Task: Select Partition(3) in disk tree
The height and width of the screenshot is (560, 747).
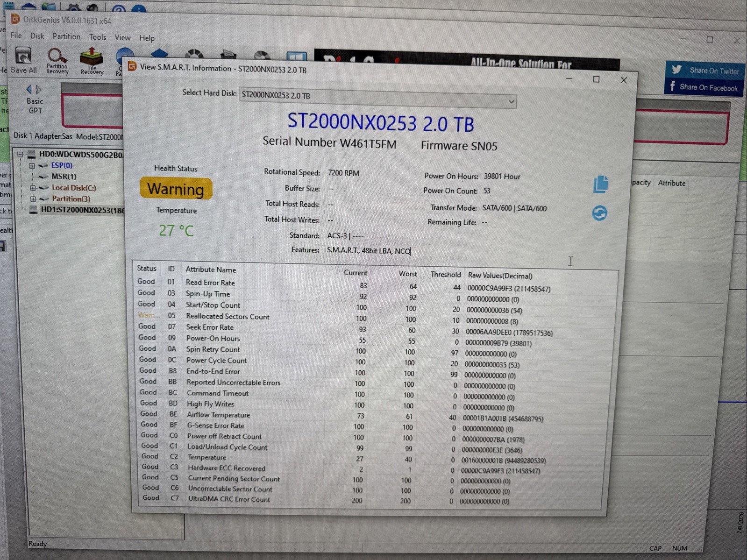Action: point(71,199)
